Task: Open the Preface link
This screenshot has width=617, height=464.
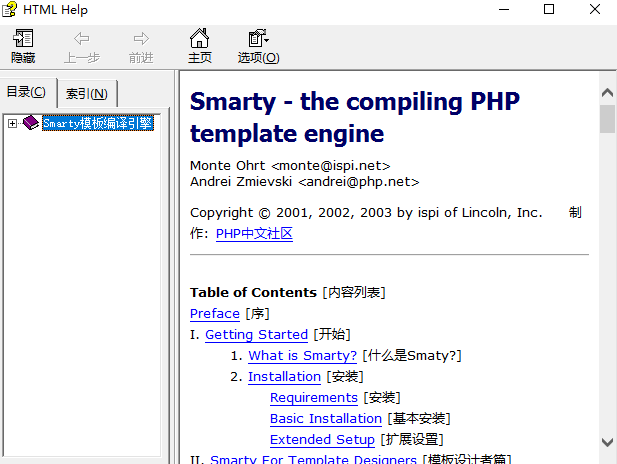Action: coord(214,314)
